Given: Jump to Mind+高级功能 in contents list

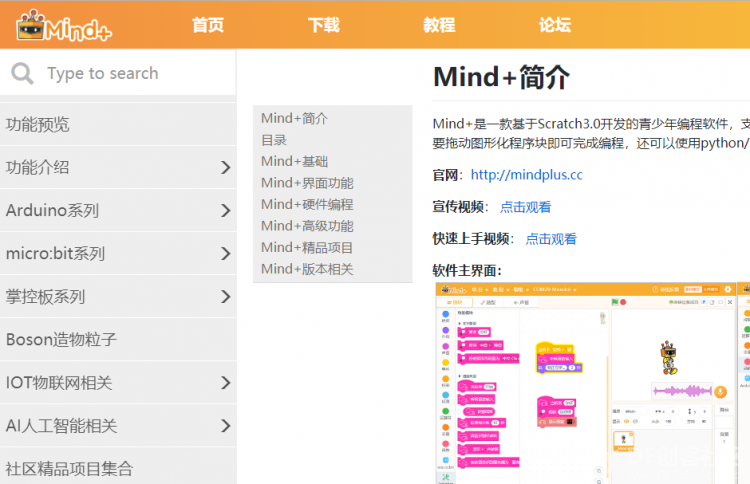Looking at the screenshot, I should click(307, 226).
